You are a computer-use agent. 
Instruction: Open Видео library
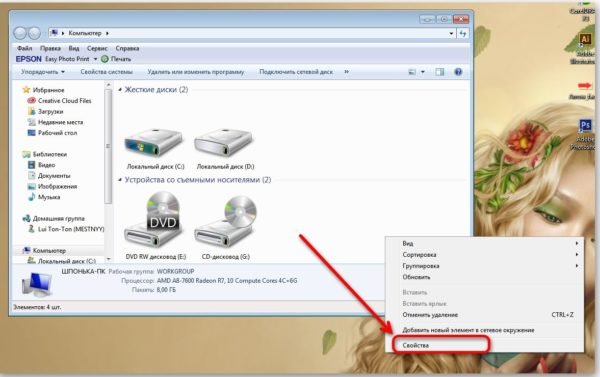(x=46, y=165)
